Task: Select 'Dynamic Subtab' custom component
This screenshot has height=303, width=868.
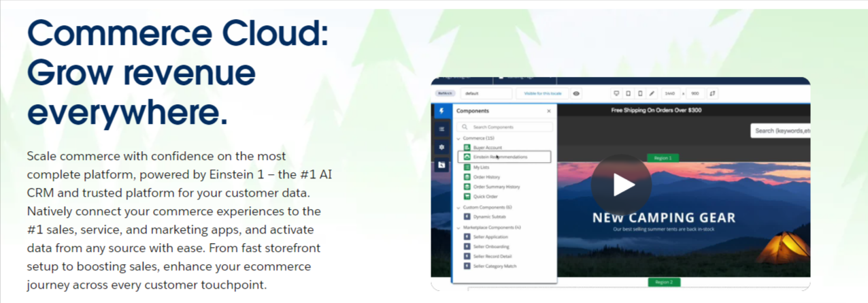Action: [489, 217]
